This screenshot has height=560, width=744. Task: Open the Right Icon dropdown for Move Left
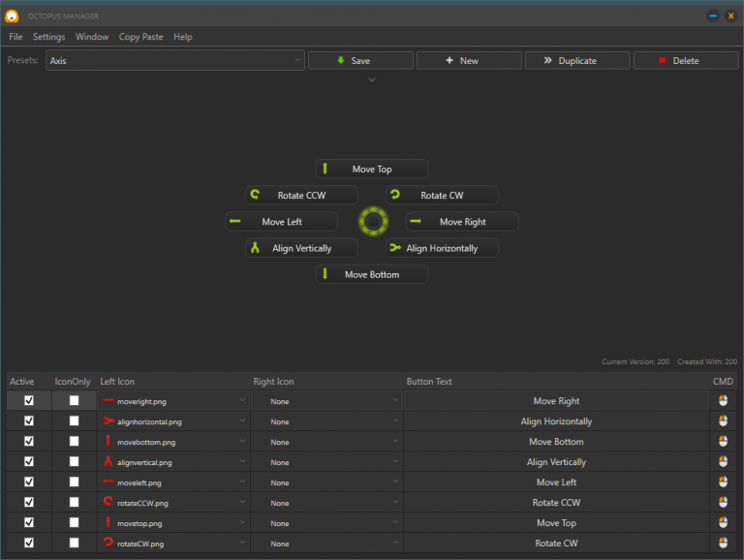click(325, 482)
